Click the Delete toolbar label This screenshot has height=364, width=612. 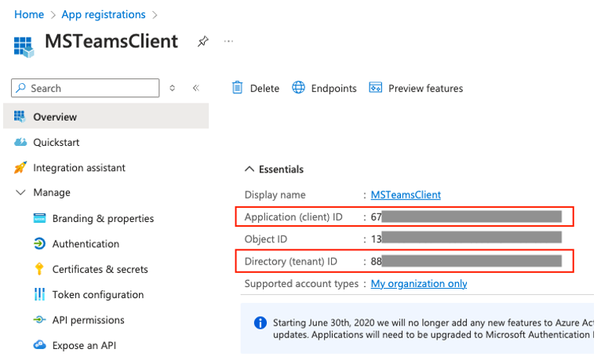(264, 89)
